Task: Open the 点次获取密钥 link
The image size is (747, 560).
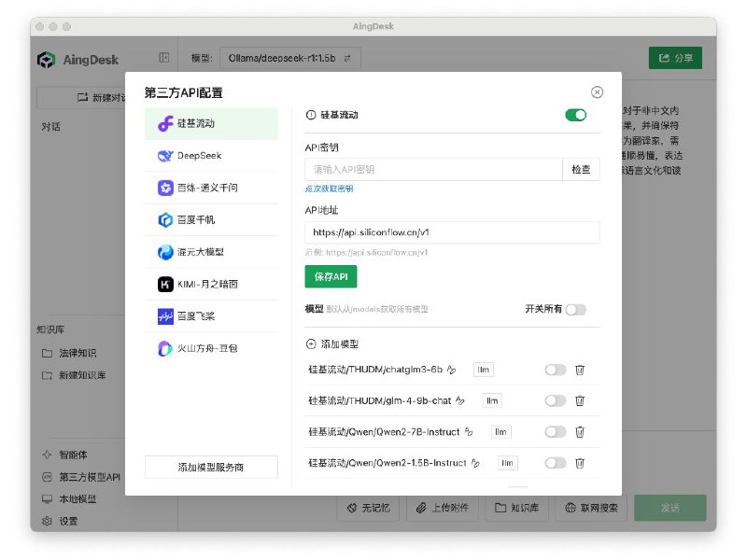Action: (x=330, y=189)
